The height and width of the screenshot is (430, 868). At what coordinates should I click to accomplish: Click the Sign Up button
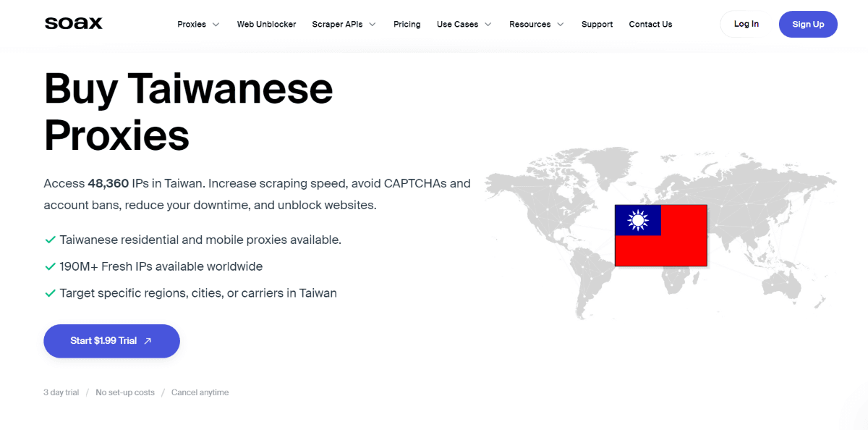point(808,24)
